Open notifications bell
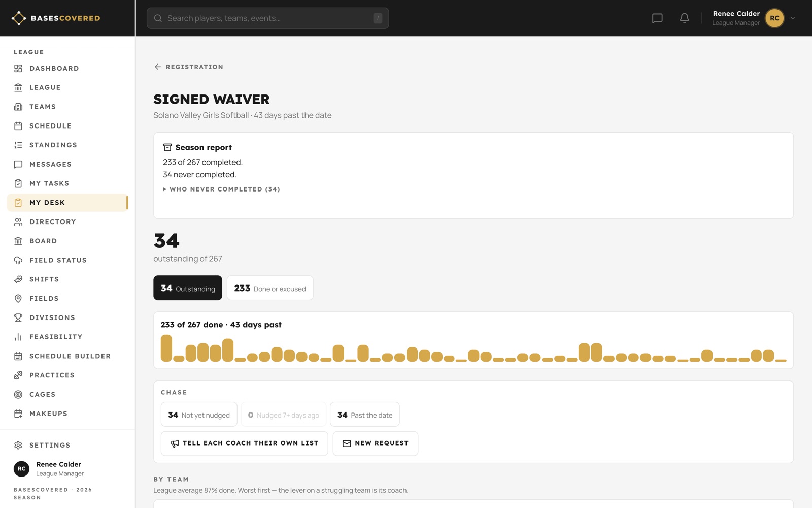This screenshot has height=508, width=812. [684, 18]
